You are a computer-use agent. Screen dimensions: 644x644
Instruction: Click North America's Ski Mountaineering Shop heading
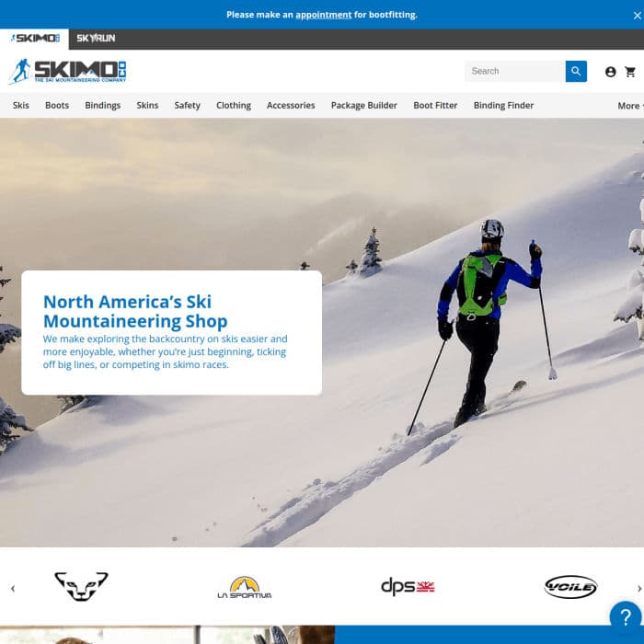click(135, 311)
